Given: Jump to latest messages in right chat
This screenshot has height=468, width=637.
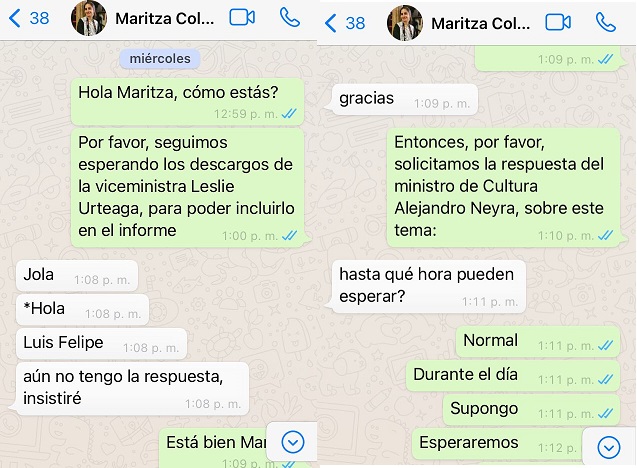Looking at the screenshot, I should tap(609, 447).
